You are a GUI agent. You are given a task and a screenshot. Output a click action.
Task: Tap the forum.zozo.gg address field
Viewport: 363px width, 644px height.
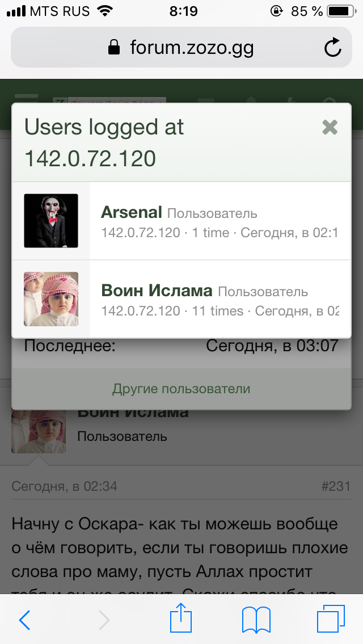coord(181,47)
